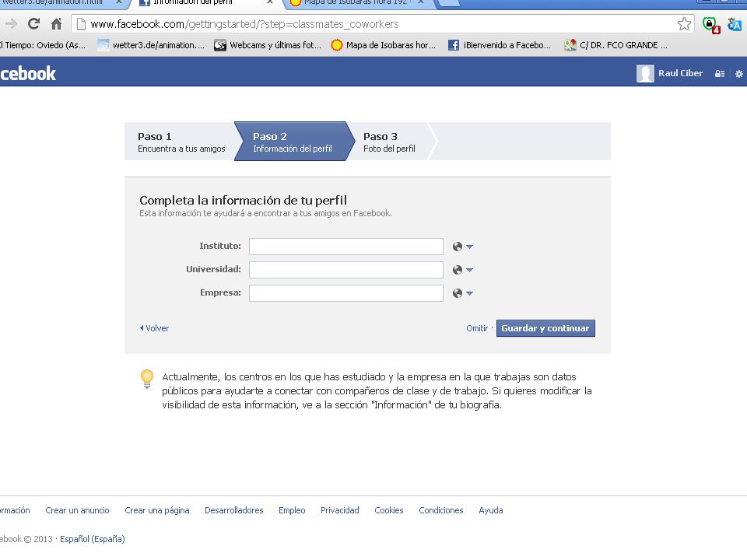The width and height of the screenshot is (747, 560).
Task: Open the Ayuda footer link
Action: [491, 510]
